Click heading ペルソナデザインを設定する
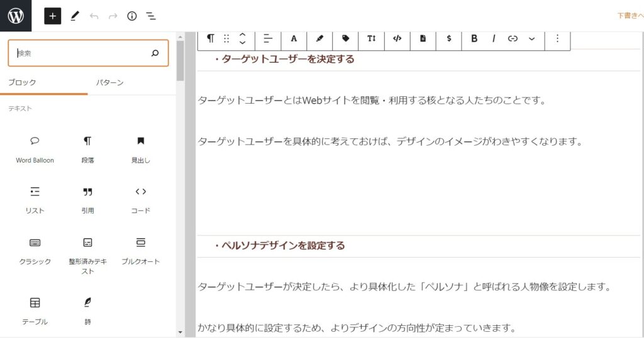This screenshot has width=644, height=338. [x=283, y=246]
